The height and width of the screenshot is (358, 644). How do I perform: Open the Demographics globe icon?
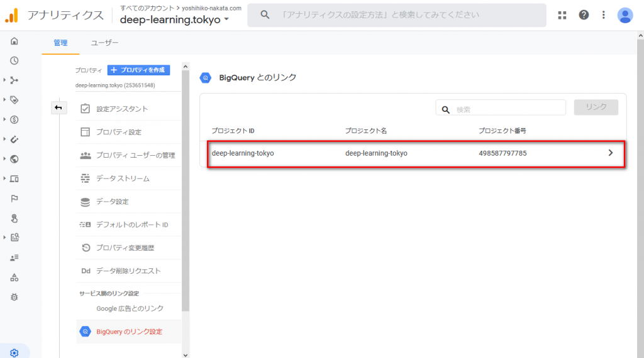(x=14, y=159)
